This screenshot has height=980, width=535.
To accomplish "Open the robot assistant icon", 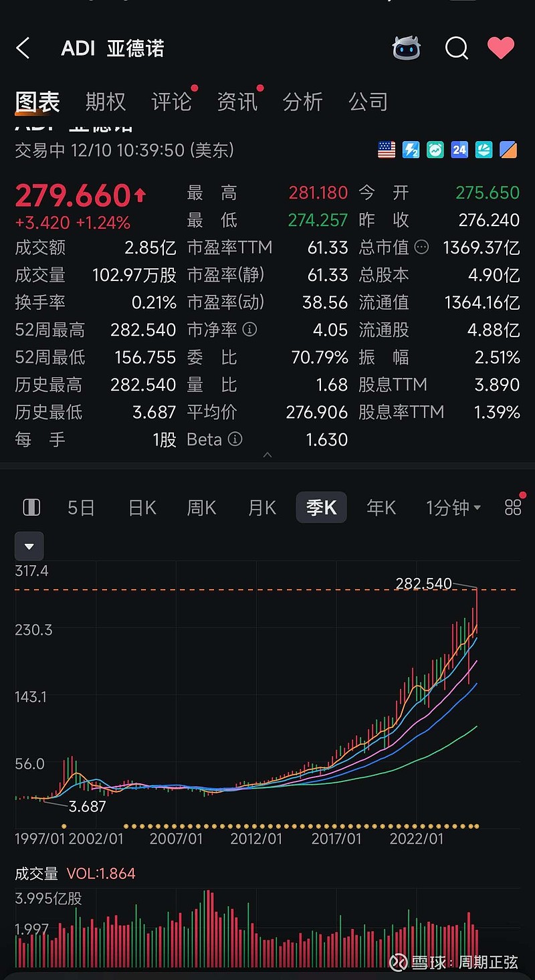I will coord(406,48).
